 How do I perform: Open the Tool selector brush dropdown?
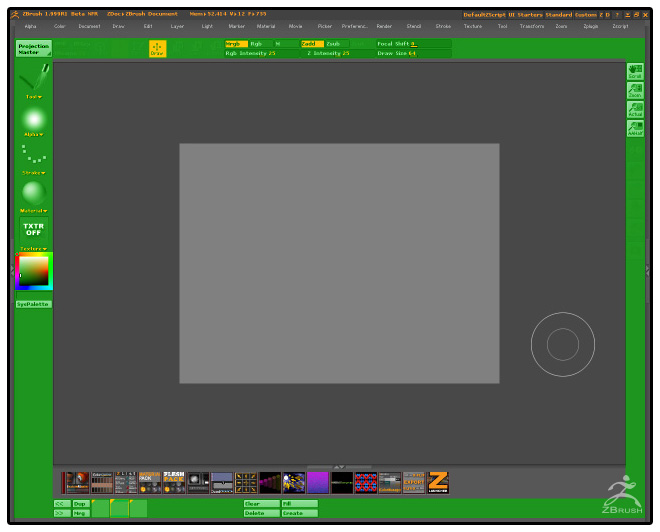pos(34,79)
